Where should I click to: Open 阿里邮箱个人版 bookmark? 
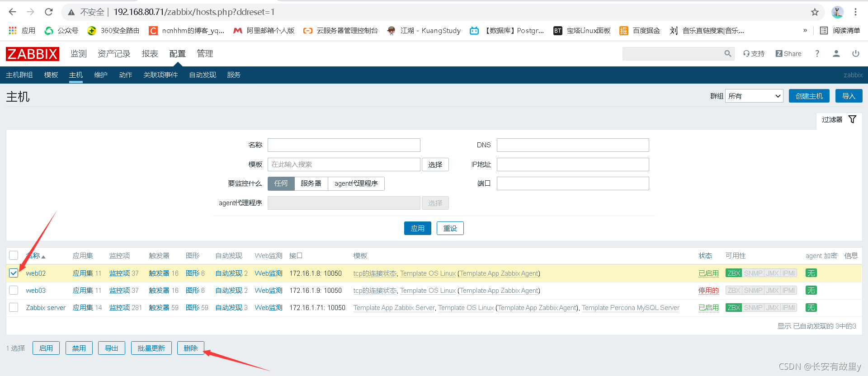pos(264,30)
